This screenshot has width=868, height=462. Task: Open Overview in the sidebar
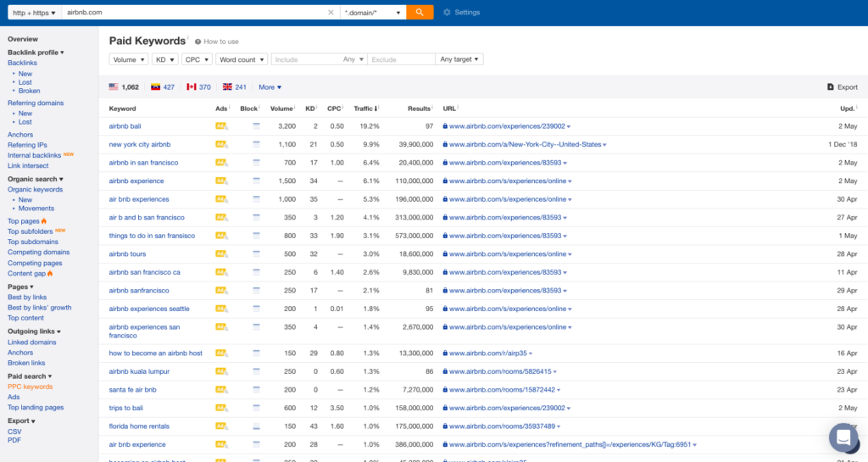[23, 39]
